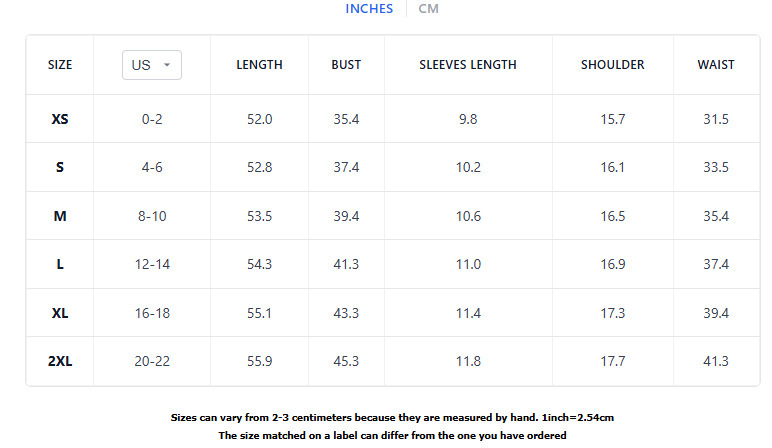This screenshot has height=448, width=772.
Task: Click the US size 8-10 cell
Action: coord(152,216)
